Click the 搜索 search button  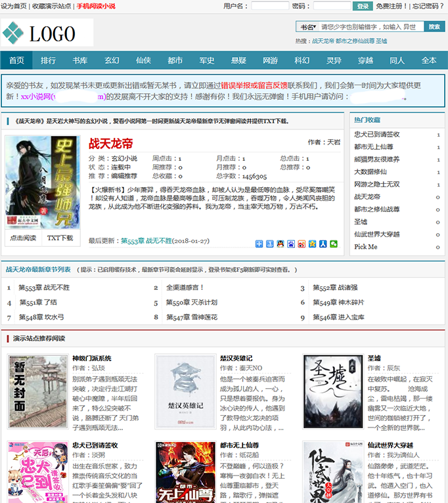[x=434, y=27]
